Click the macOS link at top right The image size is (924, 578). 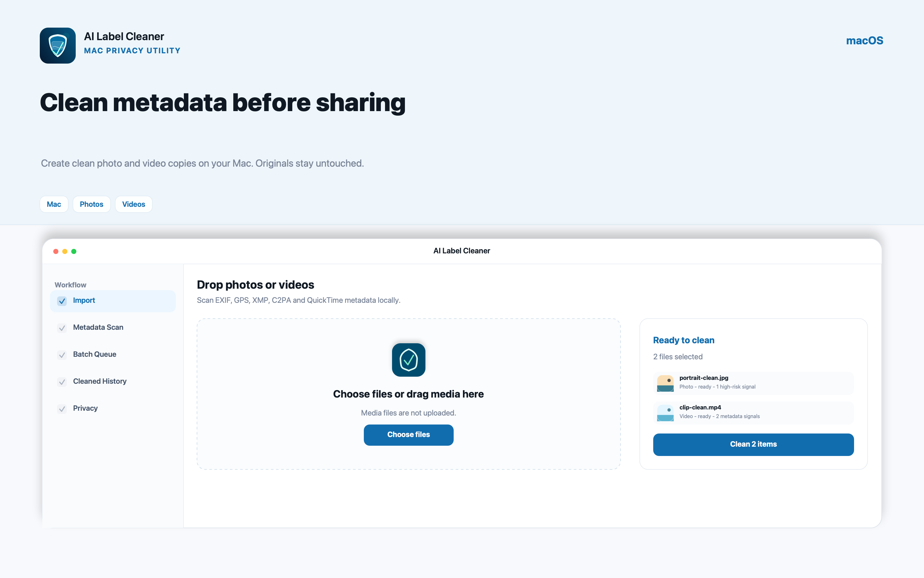864,40
